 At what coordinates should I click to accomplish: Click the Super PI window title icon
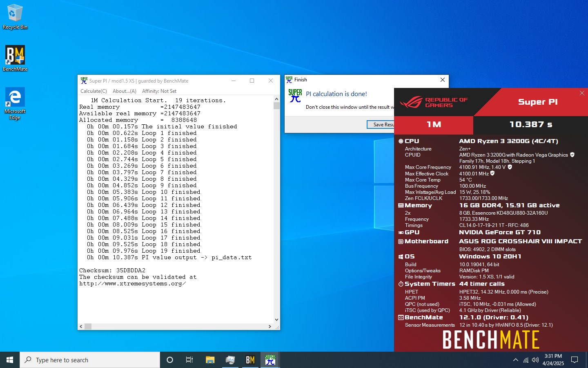pyautogui.click(x=84, y=81)
